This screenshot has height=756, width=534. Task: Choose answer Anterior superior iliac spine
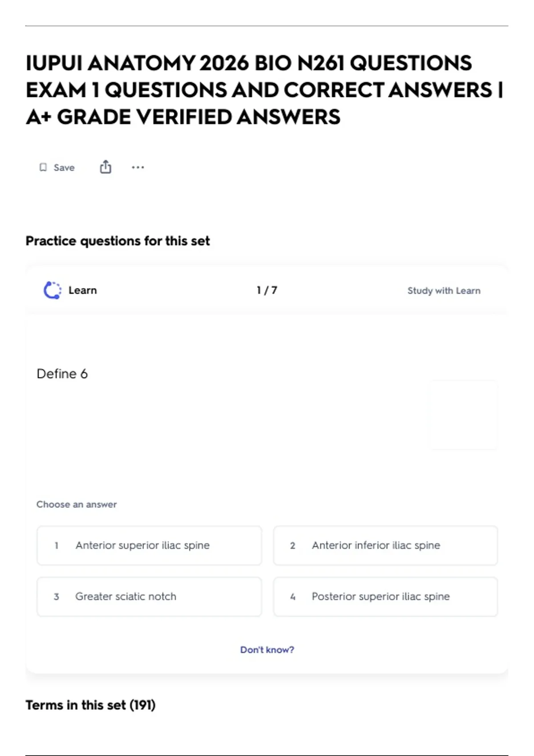pyautogui.click(x=142, y=545)
